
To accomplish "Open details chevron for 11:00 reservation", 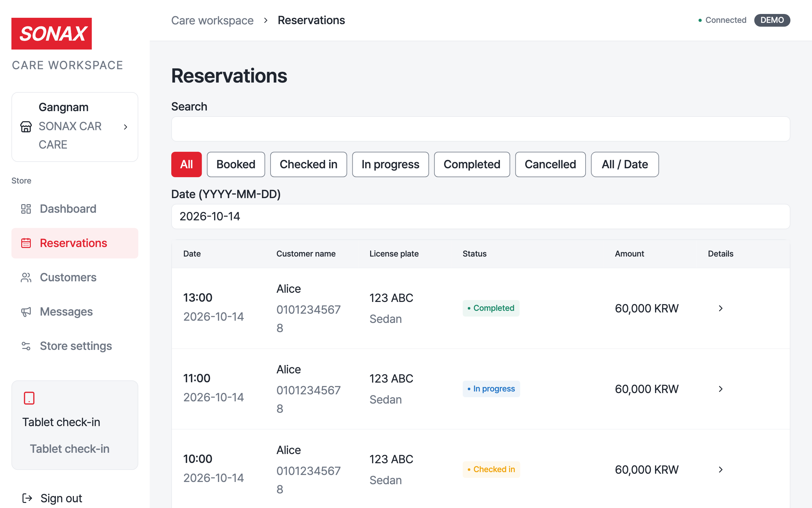I will point(720,389).
